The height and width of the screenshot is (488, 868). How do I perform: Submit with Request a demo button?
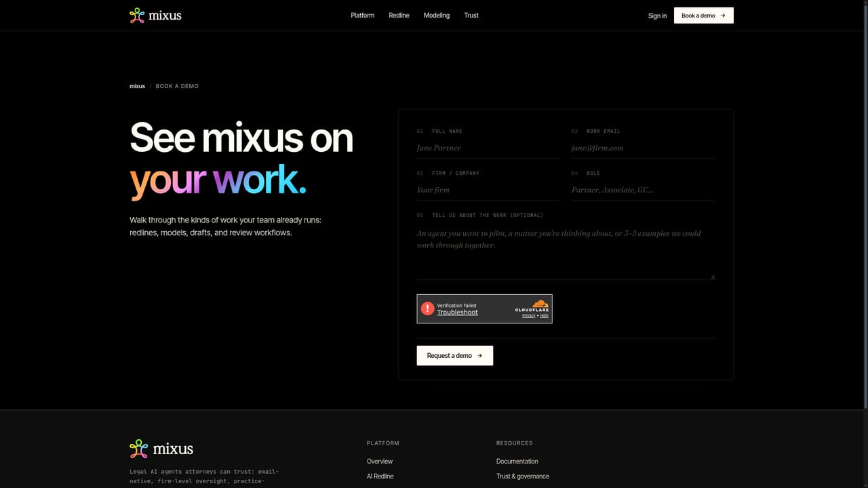click(x=455, y=356)
